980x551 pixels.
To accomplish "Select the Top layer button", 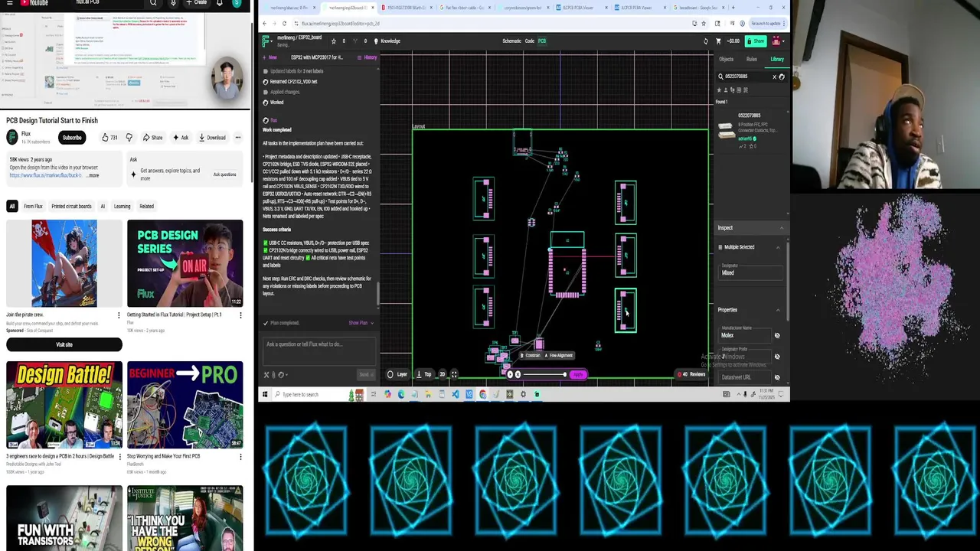I will (424, 374).
